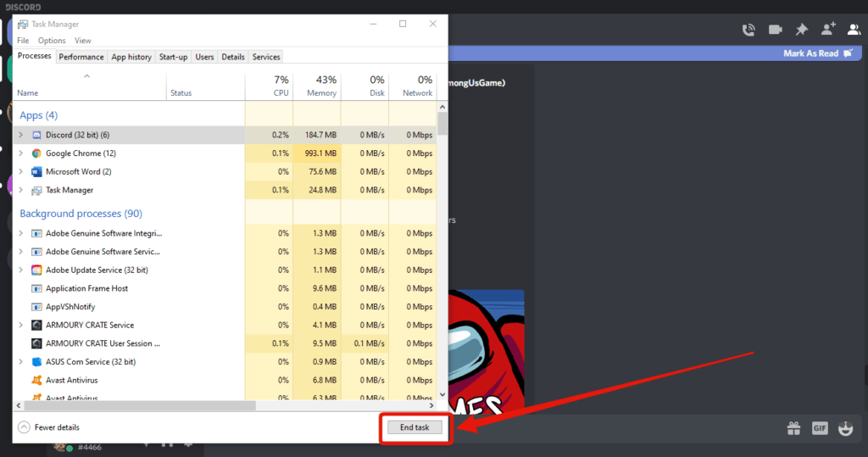Open the File menu
The width and height of the screenshot is (868, 457).
[23, 41]
